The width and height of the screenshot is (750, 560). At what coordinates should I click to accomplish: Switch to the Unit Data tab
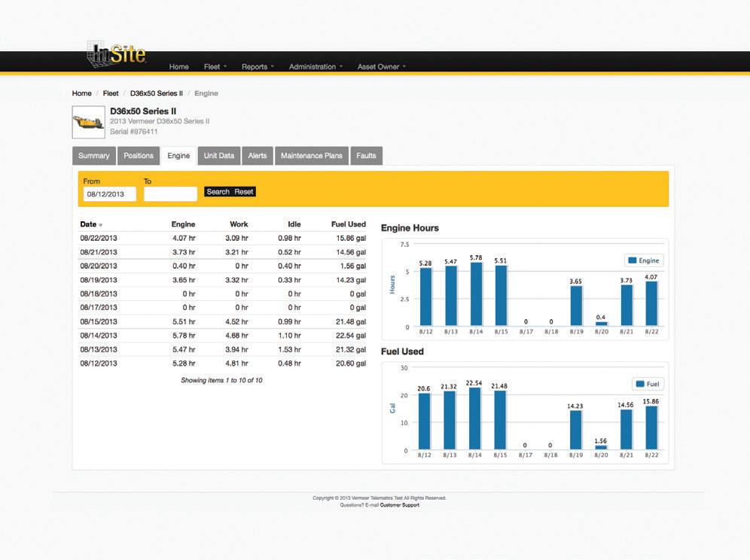[219, 155]
